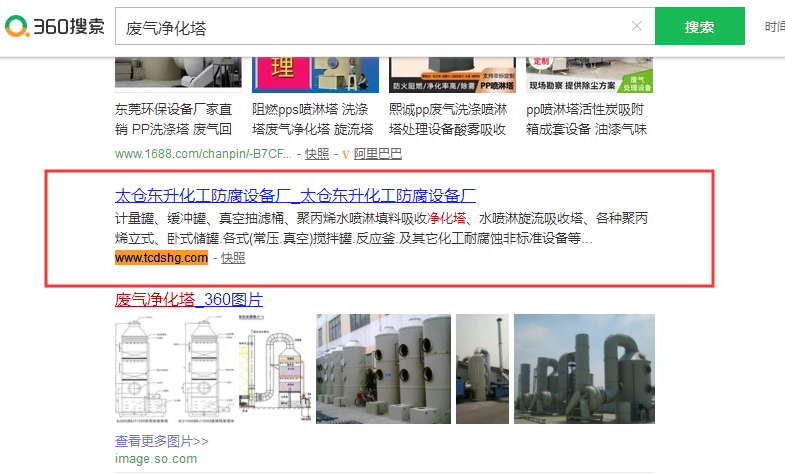Open 阻燃pps喷淋塔 洗涤塔 product link
Screen dimensions: 785x475
312,119
